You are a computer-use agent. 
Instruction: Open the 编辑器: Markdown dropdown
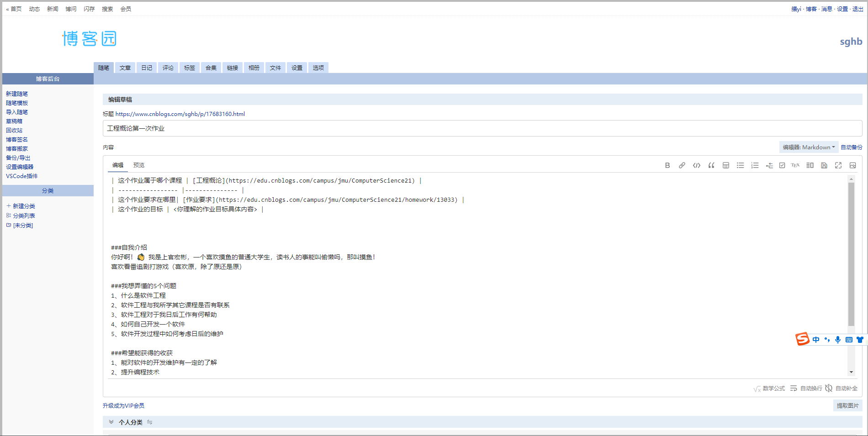(x=809, y=147)
